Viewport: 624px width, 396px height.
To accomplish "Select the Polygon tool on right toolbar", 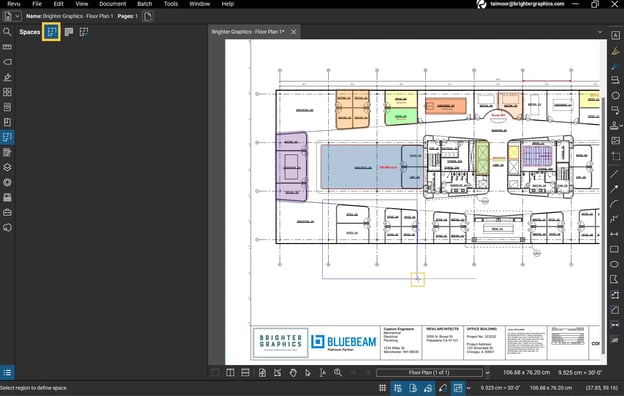I will click(614, 279).
